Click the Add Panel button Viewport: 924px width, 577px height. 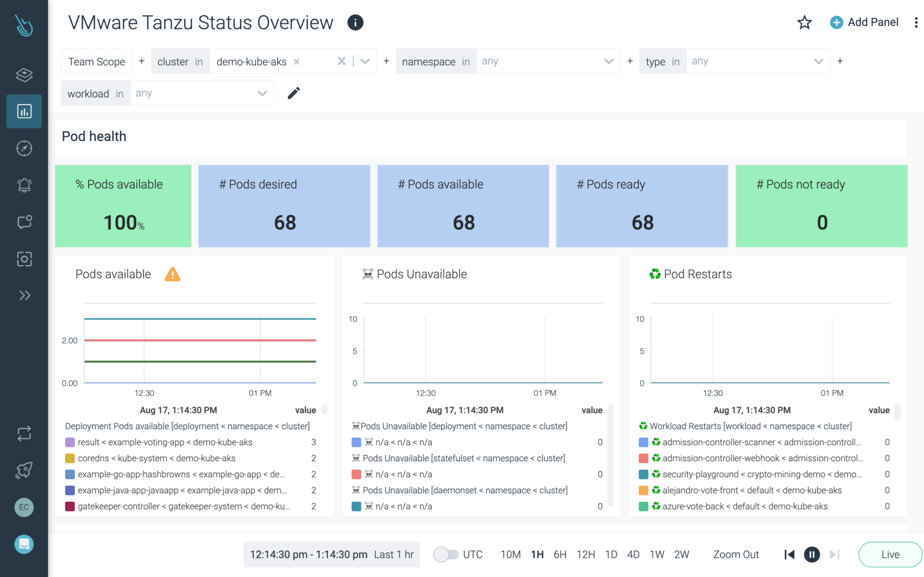pos(864,22)
